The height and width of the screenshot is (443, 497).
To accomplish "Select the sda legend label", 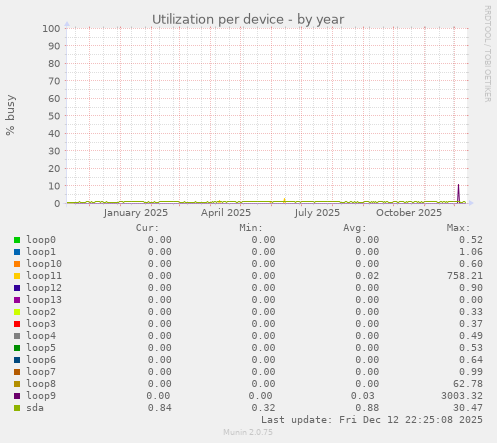I will [35, 408].
